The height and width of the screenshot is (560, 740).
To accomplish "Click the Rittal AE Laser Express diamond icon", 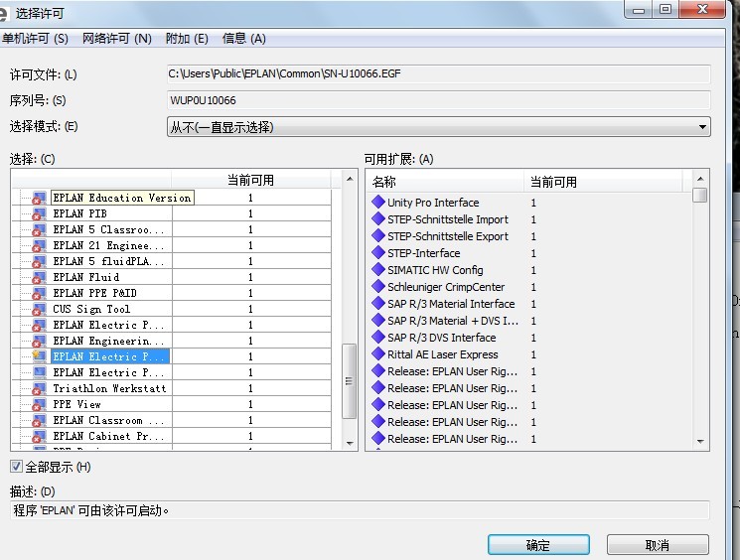I will [x=378, y=354].
